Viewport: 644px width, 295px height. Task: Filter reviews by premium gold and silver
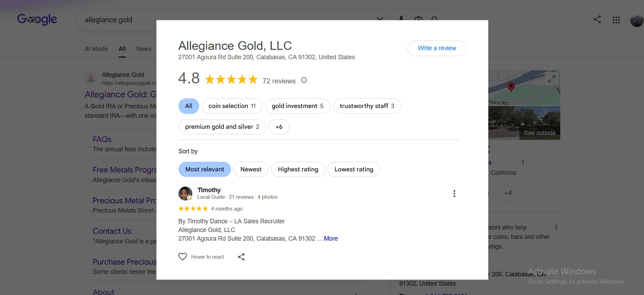[222, 127]
